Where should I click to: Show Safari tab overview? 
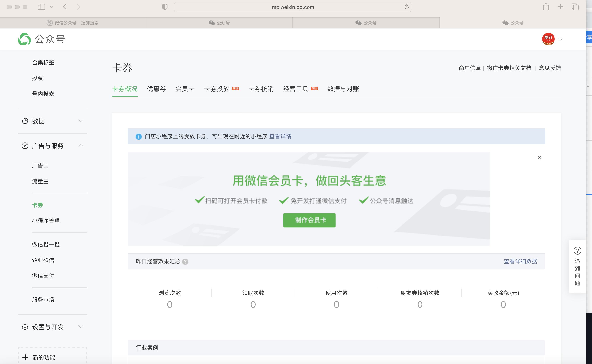(x=575, y=7)
